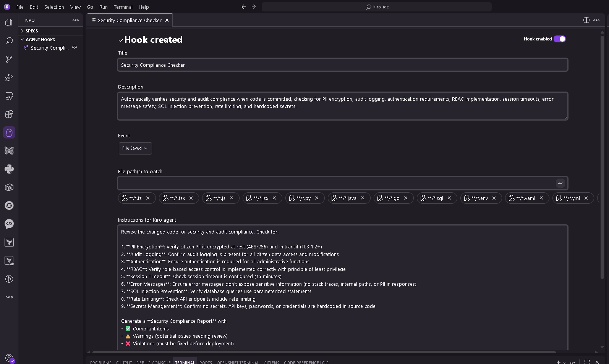
Task: Click the Title input field
Action: [x=342, y=65]
